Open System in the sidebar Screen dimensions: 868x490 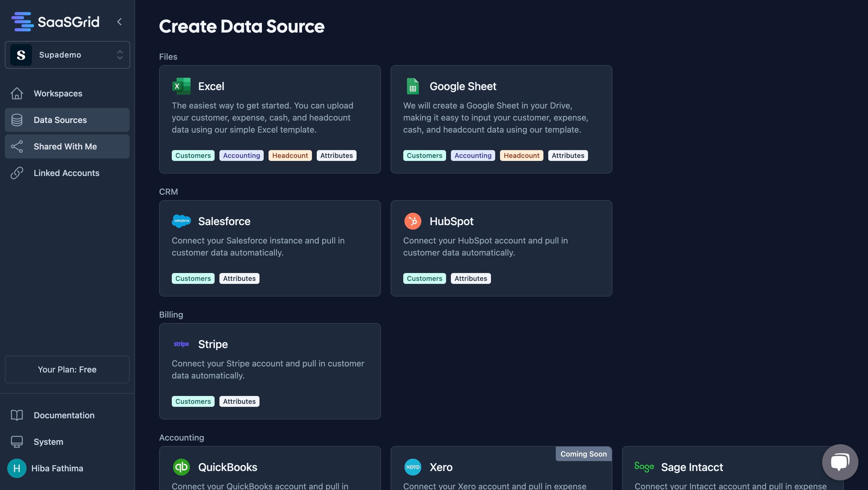(67, 442)
